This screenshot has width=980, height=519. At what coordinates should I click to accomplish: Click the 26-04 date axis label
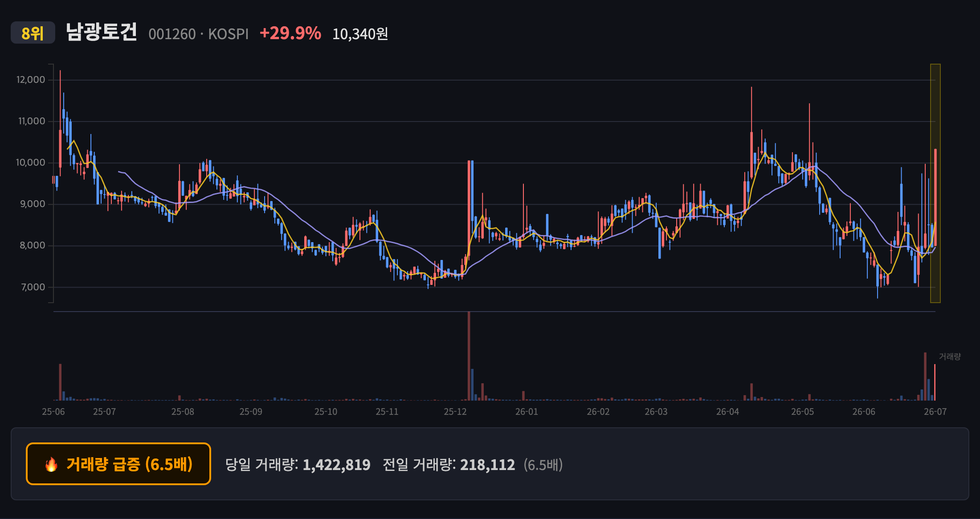click(x=727, y=412)
